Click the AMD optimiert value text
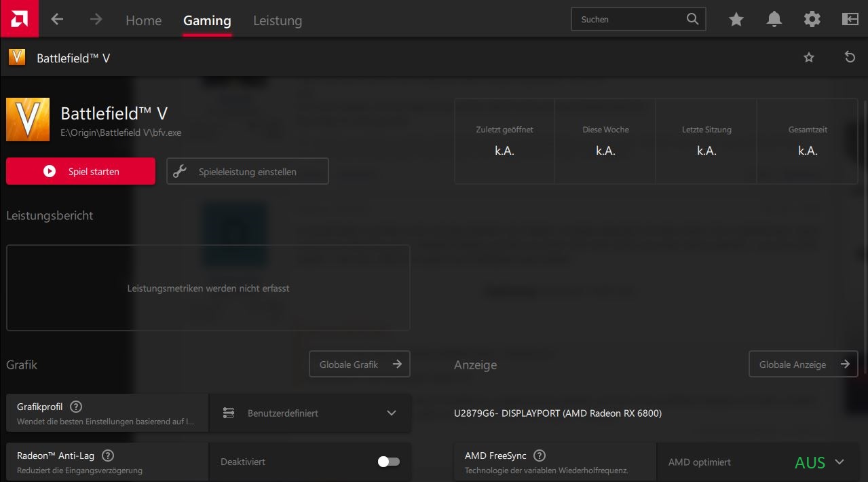The height and width of the screenshot is (482, 868). [700, 462]
